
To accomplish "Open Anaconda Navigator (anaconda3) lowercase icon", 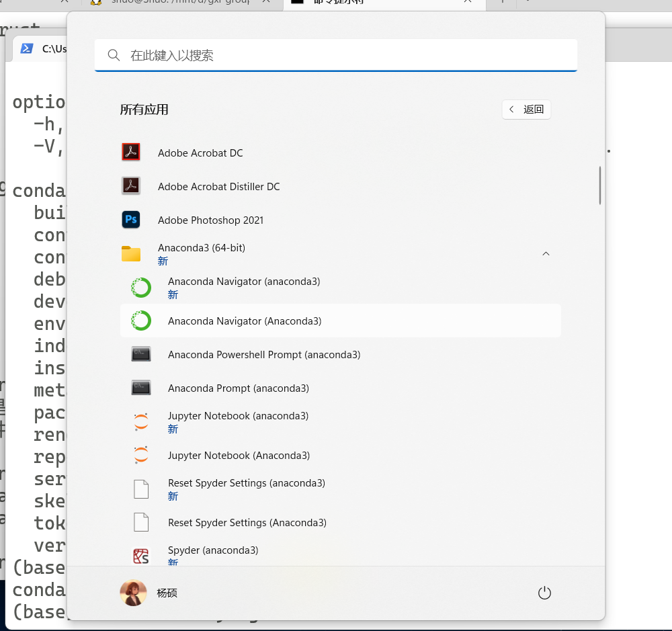I will click(x=141, y=288).
